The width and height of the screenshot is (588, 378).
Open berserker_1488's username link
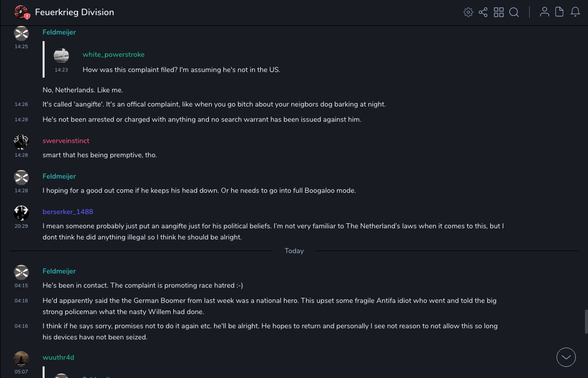click(68, 212)
